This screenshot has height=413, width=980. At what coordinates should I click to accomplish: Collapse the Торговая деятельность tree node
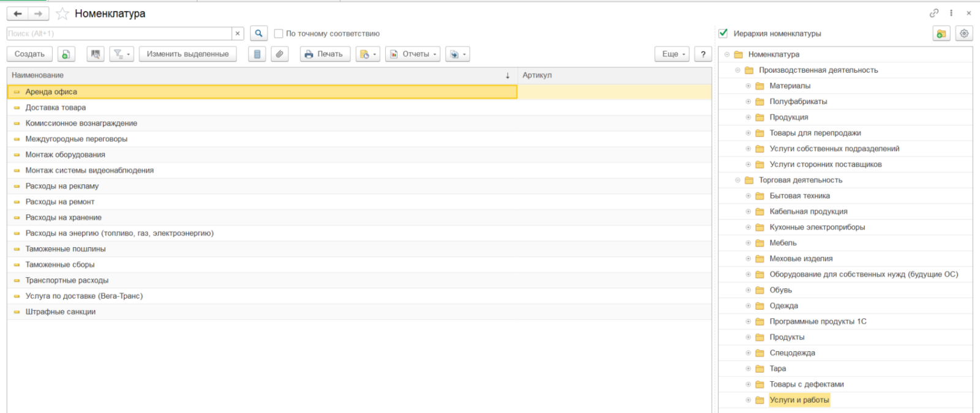tap(737, 180)
